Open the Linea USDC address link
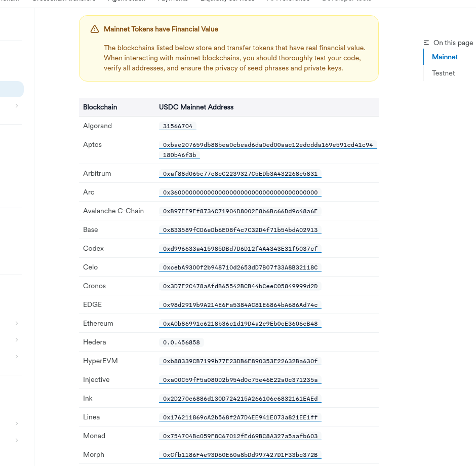476x466 pixels. pyautogui.click(x=240, y=417)
